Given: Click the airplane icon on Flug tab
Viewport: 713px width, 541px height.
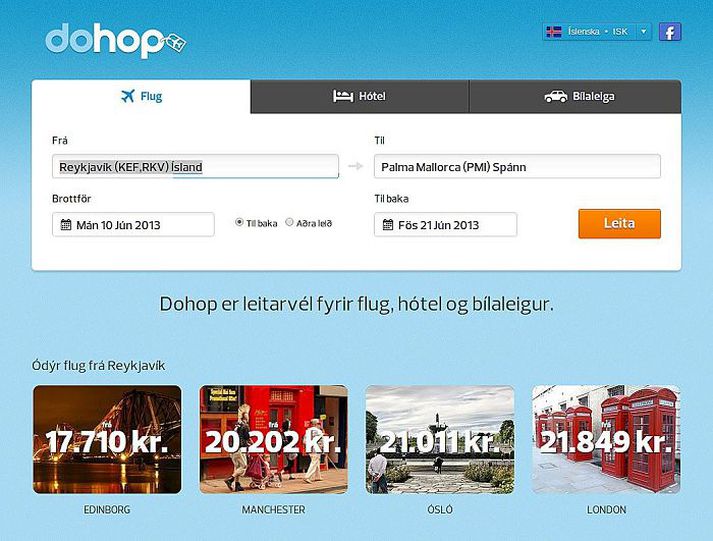Looking at the screenshot, I should tap(128, 96).
